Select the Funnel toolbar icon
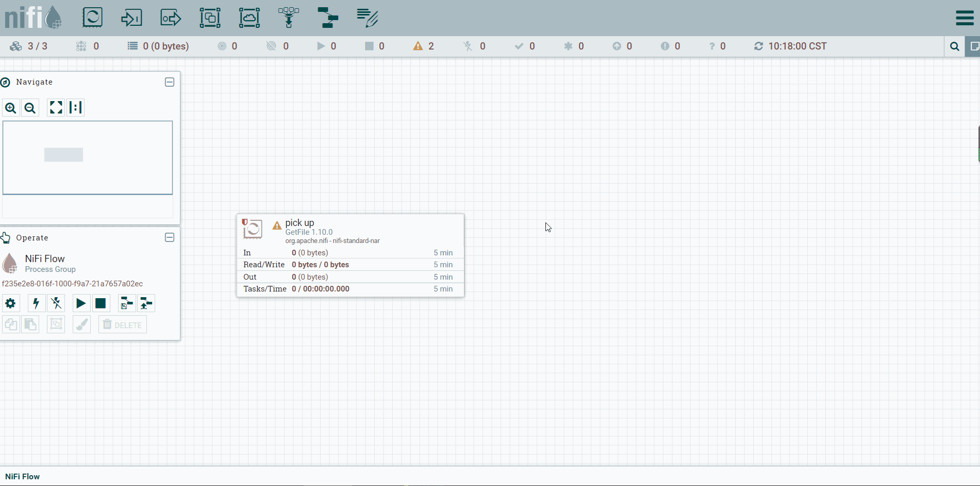 pyautogui.click(x=289, y=18)
